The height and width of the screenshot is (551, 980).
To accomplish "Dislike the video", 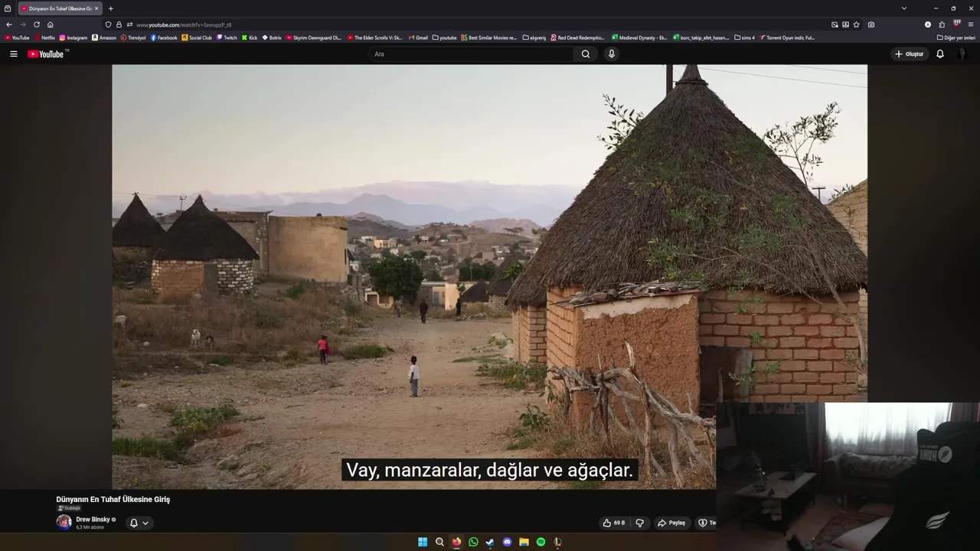I will pos(639,523).
